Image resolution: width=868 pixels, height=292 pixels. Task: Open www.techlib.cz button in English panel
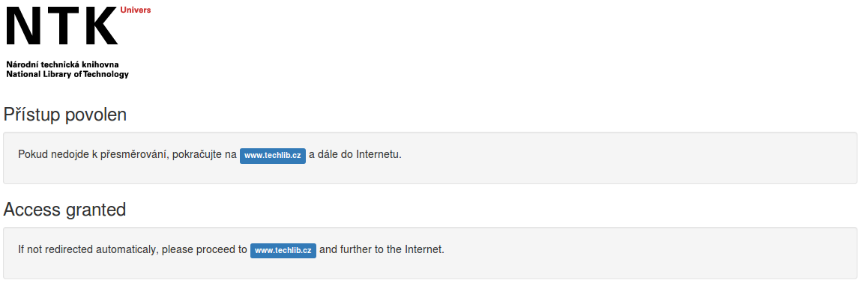[283, 250]
